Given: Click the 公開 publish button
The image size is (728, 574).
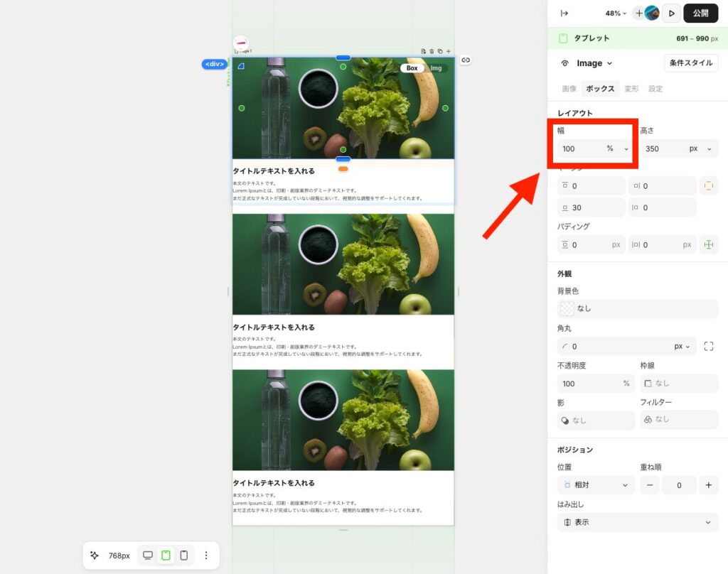Looking at the screenshot, I should (x=700, y=13).
